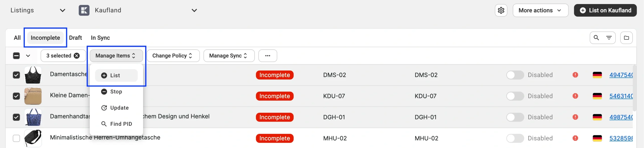Click the search magnifier icon
The width and height of the screenshot is (644, 148).
tap(596, 38)
